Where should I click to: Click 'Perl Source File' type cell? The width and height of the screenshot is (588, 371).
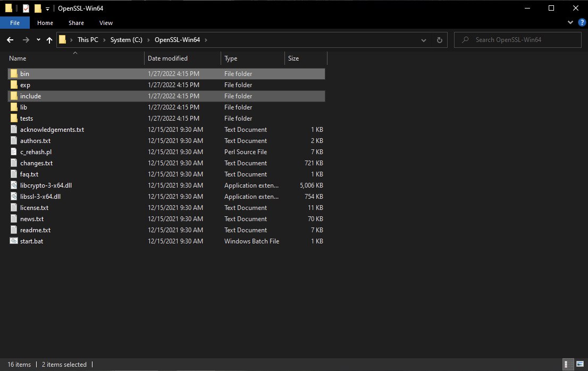coord(246,152)
